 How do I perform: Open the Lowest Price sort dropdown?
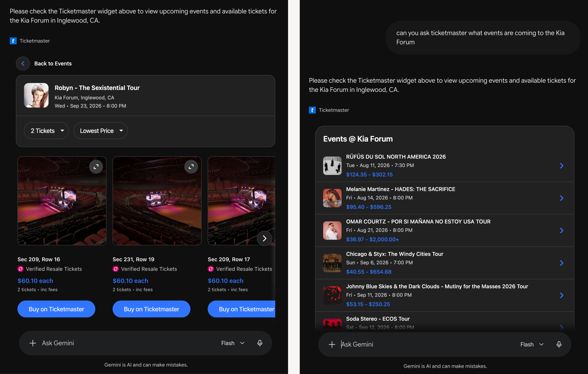point(100,131)
